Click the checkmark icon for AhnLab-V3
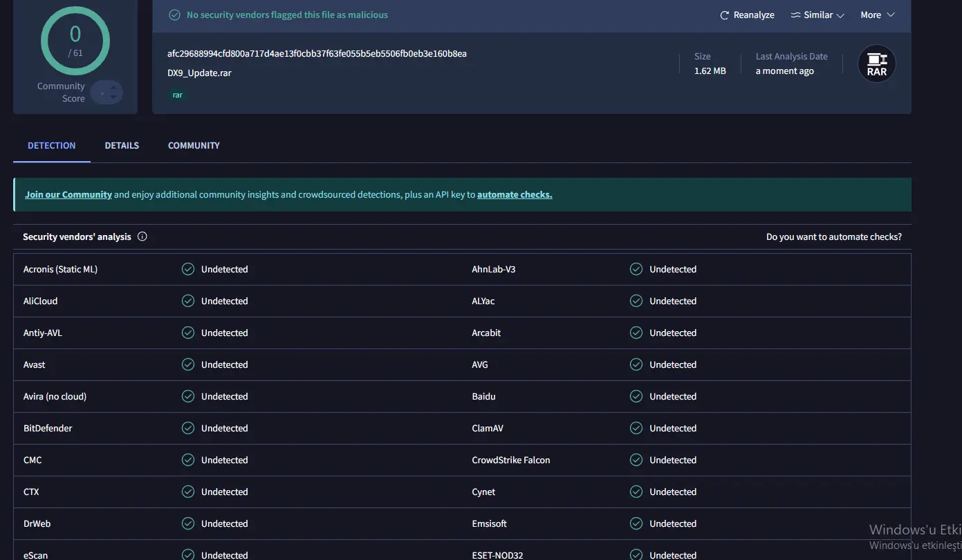 coord(636,269)
